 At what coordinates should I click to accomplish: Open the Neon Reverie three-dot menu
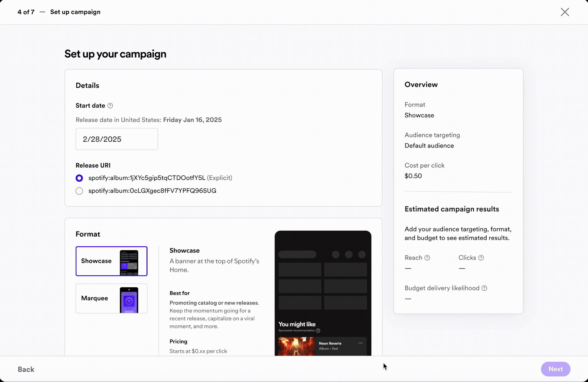[x=361, y=343]
